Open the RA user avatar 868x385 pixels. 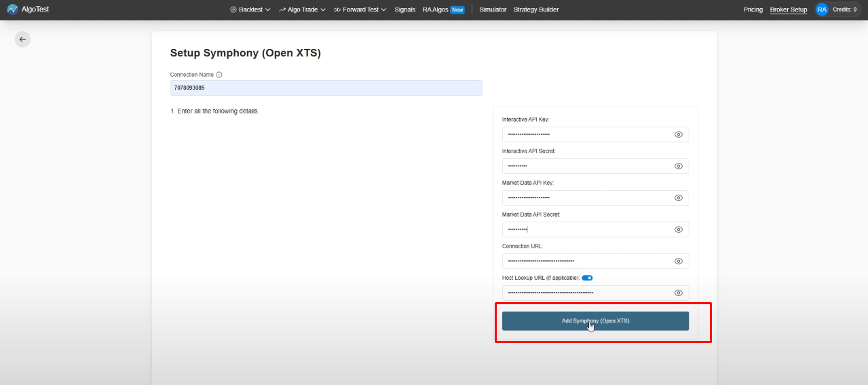tap(822, 10)
